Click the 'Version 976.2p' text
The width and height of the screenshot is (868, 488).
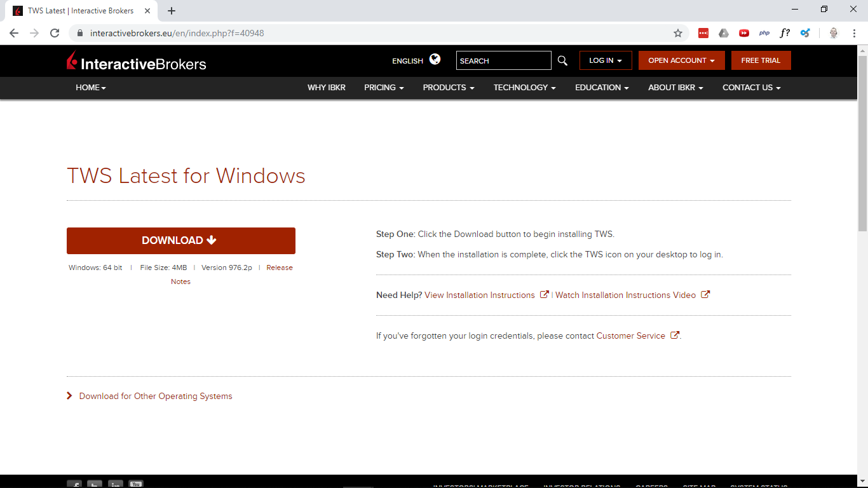(x=227, y=268)
